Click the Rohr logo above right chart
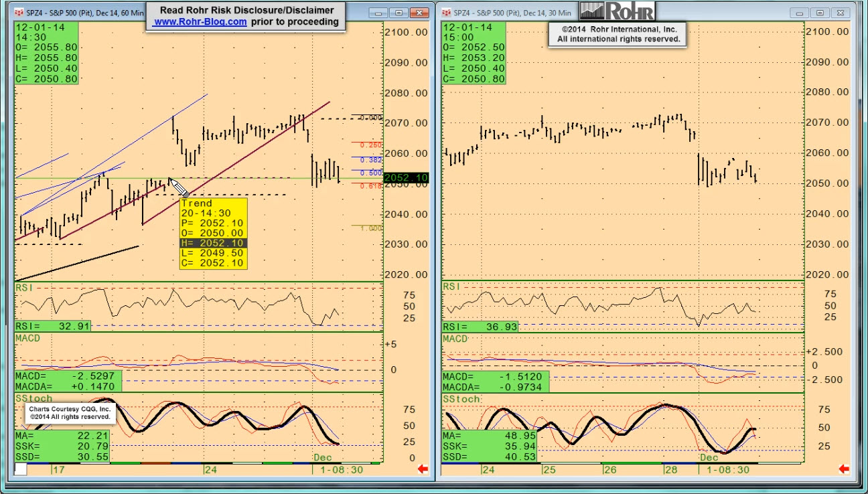This screenshot has width=868, height=494. point(617,11)
